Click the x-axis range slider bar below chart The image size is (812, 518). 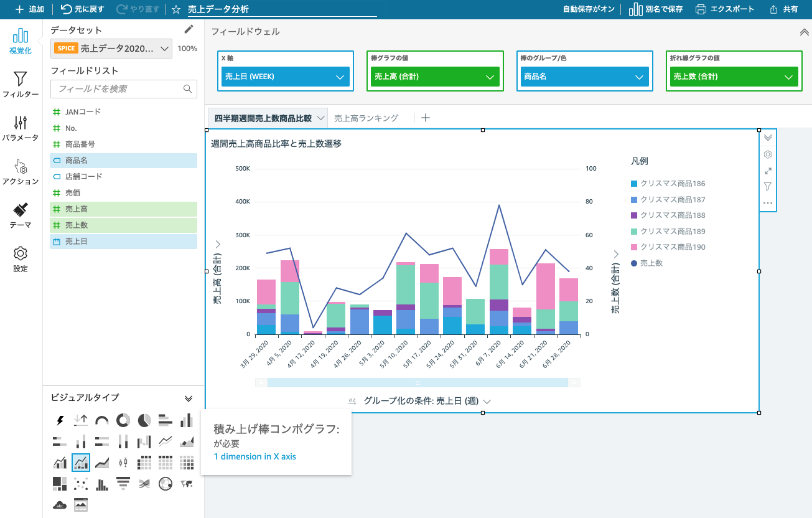tap(418, 382)
